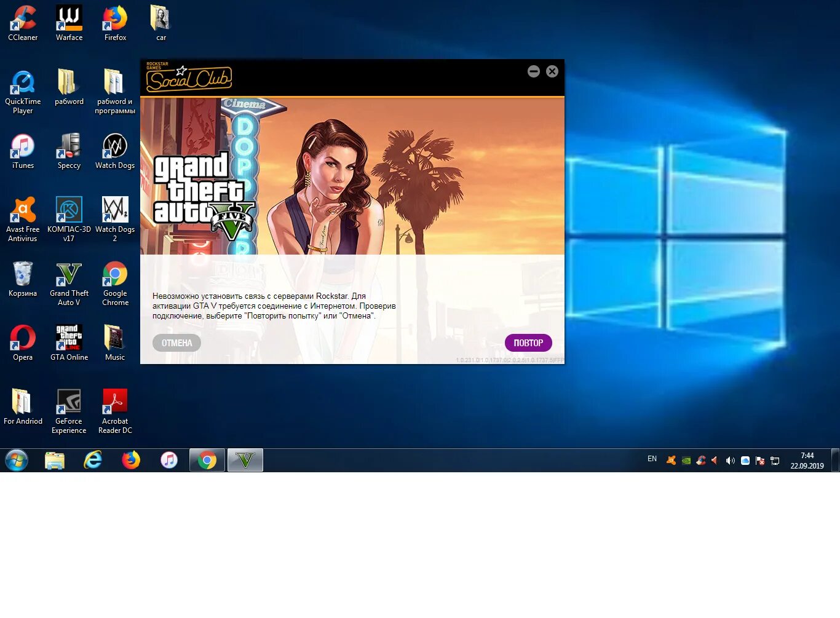Launch iTunes from the taskbar

coord(169,460)
